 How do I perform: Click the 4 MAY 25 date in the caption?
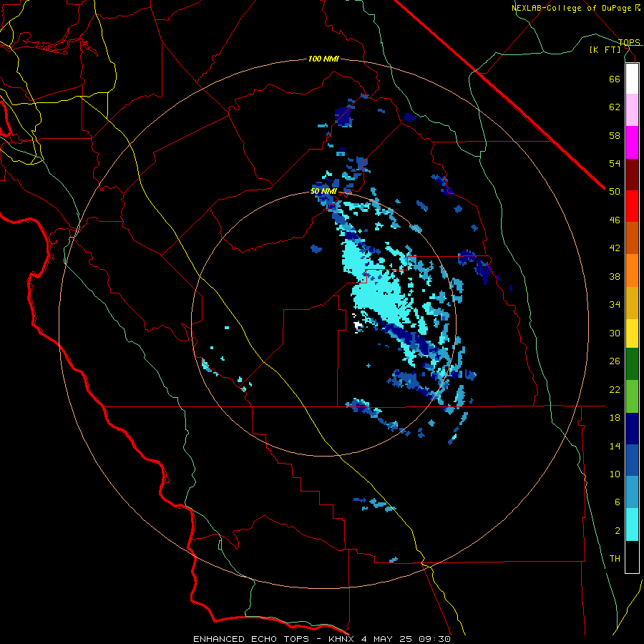click(388, 639)
